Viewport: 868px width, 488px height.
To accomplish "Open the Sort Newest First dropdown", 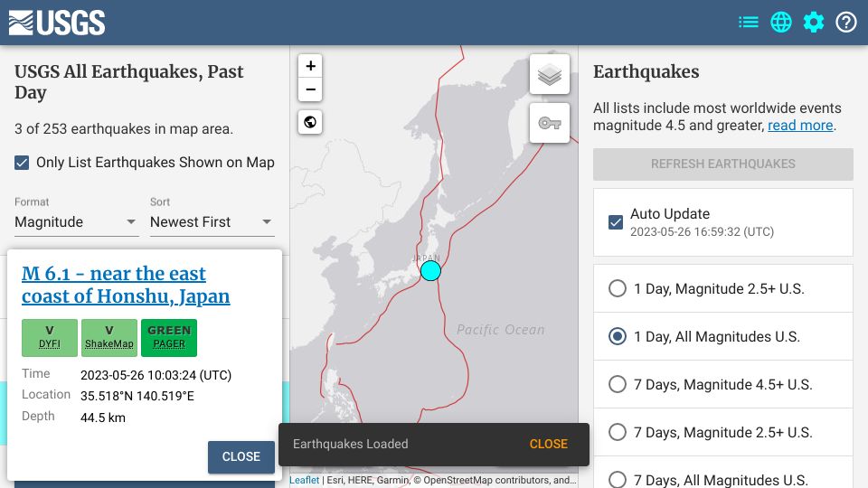I will [x=212, y=222].
